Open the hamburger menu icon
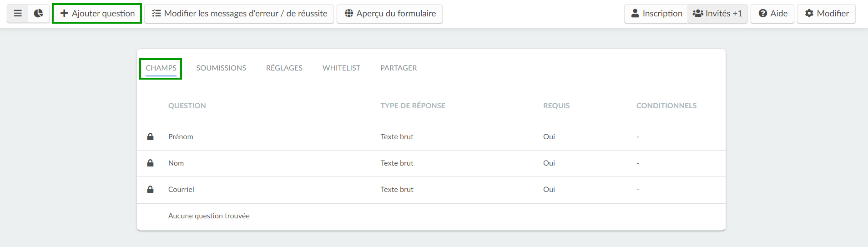This screenshot has height=247, width=868. pos(18,13)
